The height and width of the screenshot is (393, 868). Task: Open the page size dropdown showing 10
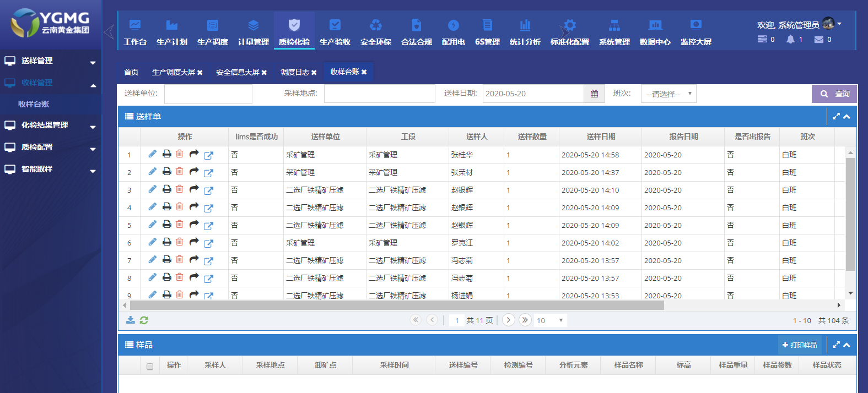tap(550, 320)
